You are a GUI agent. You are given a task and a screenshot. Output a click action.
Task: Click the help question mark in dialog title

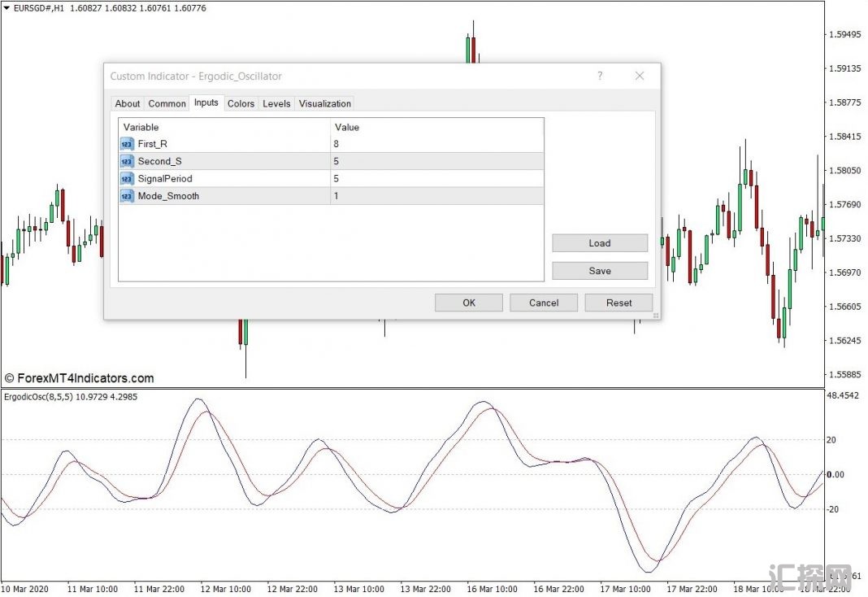[600, 76]
